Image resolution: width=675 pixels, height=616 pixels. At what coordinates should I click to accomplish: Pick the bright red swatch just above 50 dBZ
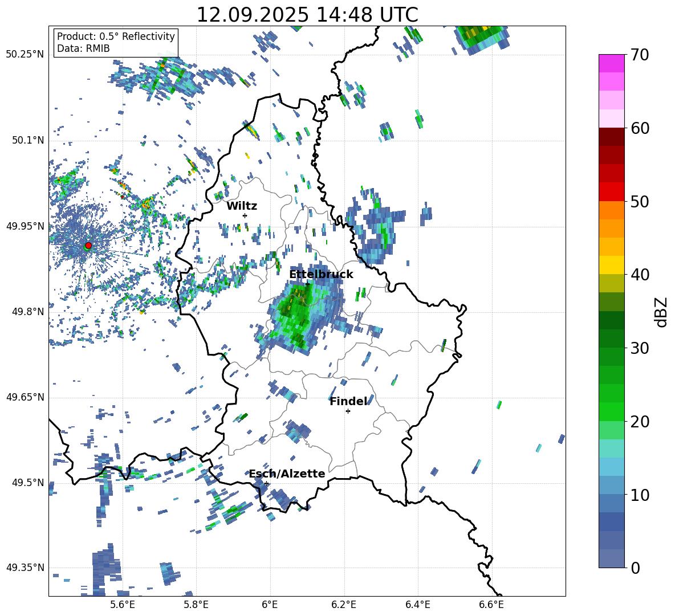point(611,192)
